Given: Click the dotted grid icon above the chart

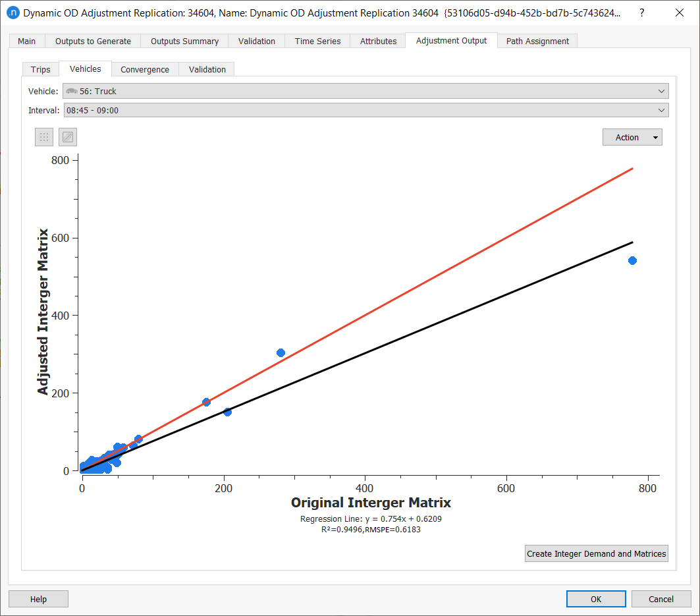Looking at the screenshot, I should coord(44,137).
